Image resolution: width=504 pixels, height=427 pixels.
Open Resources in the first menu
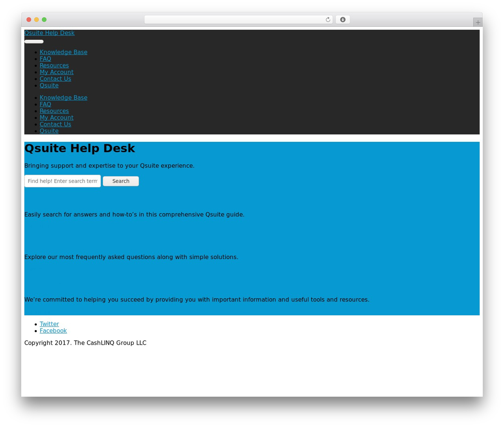pyautogui.click(x=54, y=65)
